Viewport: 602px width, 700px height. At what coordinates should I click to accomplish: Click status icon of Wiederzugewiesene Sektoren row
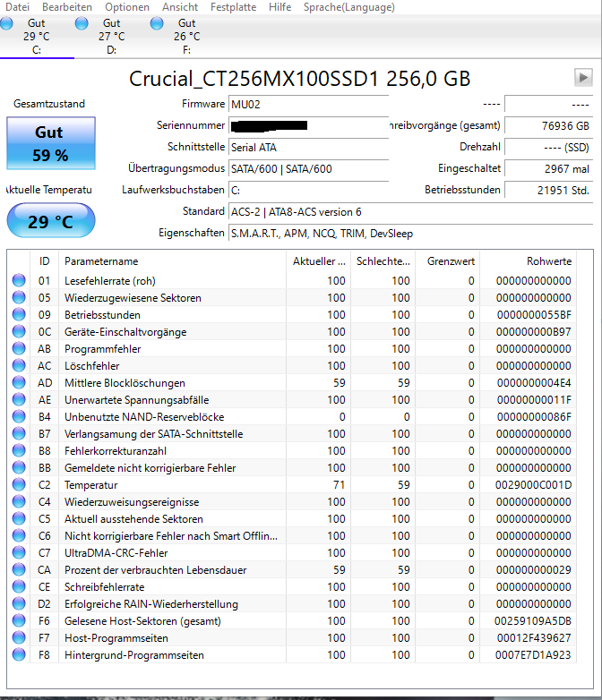coord(19,297)
